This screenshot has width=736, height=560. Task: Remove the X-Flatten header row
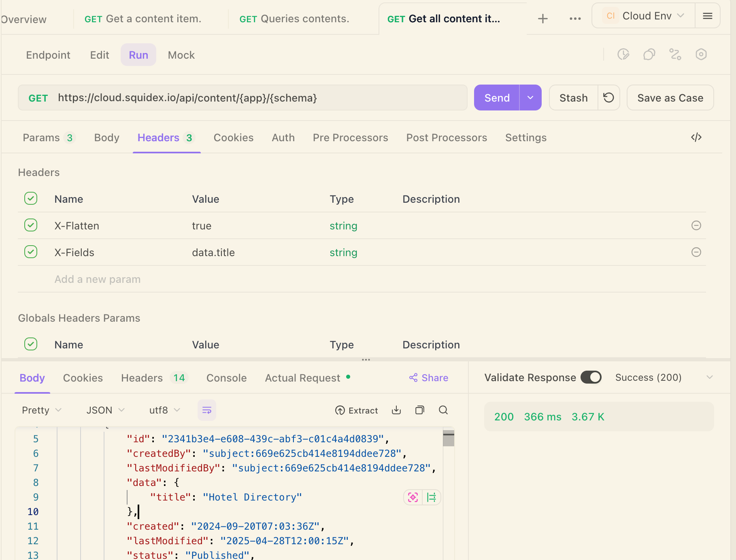696,225
